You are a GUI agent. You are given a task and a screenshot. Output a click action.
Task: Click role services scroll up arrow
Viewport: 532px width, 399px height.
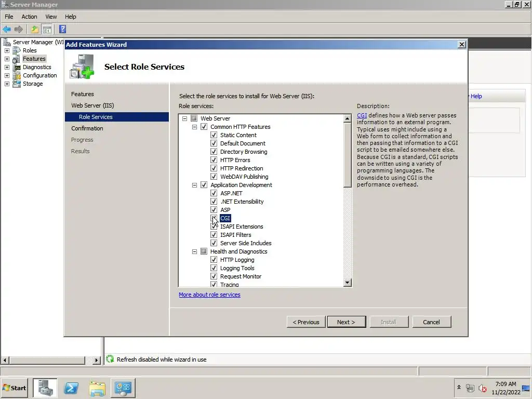[347, 118]
